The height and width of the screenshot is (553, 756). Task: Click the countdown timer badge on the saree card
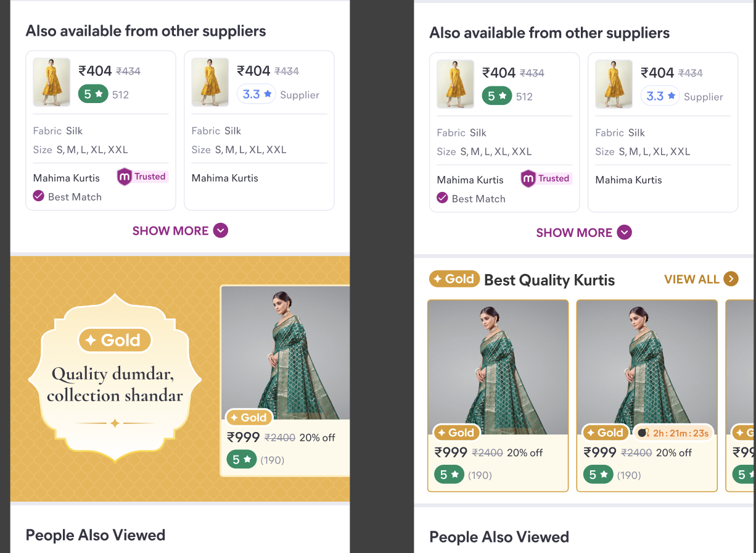click(x=673, y=433)
